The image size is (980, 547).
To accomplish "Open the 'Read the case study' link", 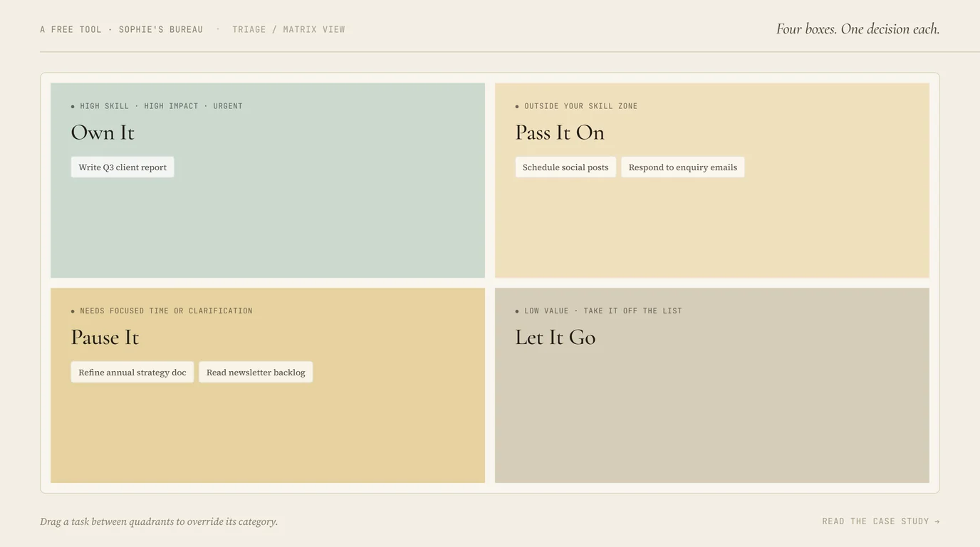I will [881, 521].
